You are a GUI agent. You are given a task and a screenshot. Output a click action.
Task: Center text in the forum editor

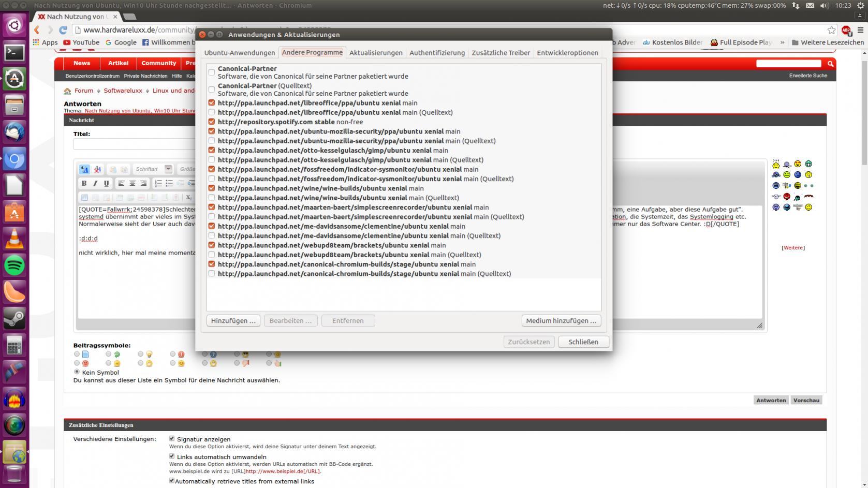pos(133,183)
